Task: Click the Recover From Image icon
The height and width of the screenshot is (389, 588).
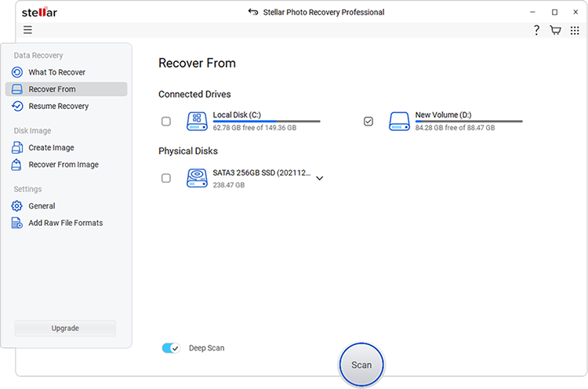Action: [x=16, y=165]
